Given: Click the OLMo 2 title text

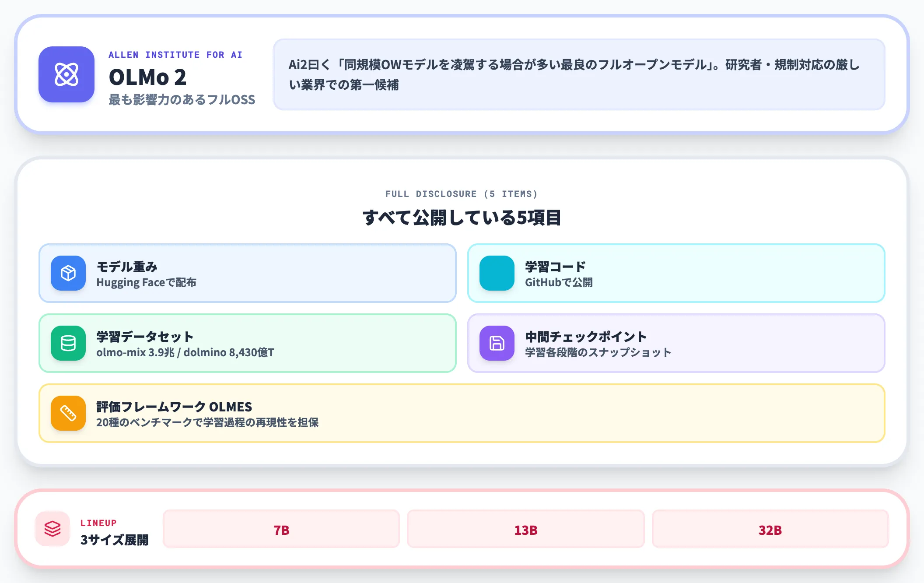Looking at the screenshot, I should (148, 77).
